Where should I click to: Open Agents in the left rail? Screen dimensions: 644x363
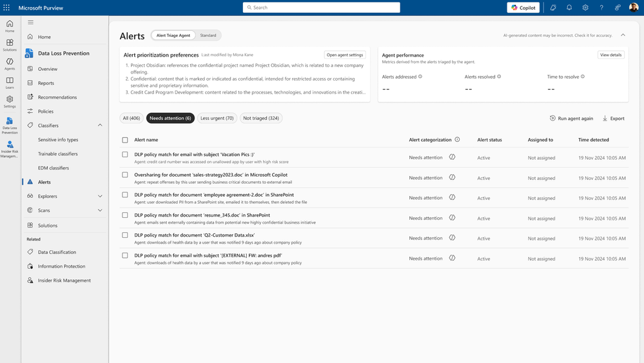10,64
